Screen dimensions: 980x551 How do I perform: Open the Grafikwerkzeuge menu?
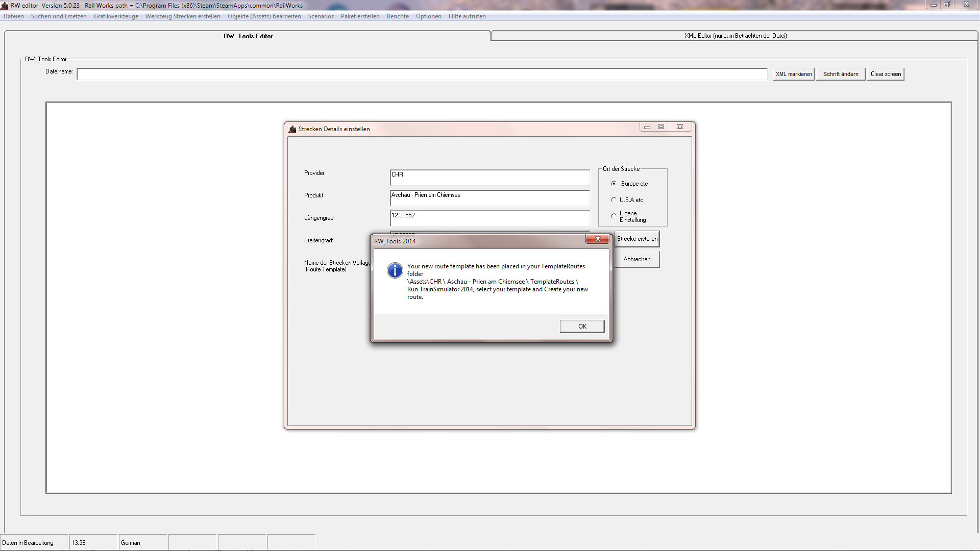(116, 16)
